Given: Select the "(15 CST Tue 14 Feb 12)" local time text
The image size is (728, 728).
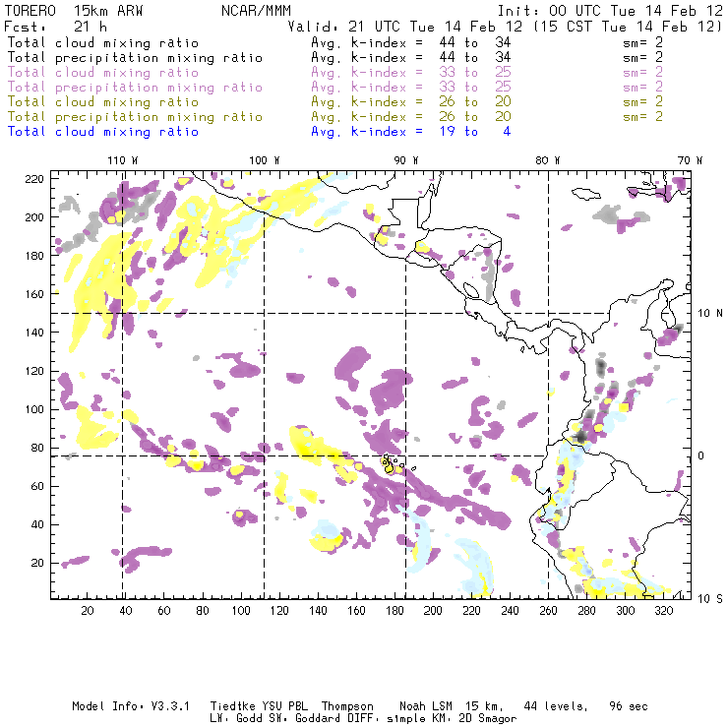Looking at the screenshot, I should [x=627, y=27].
